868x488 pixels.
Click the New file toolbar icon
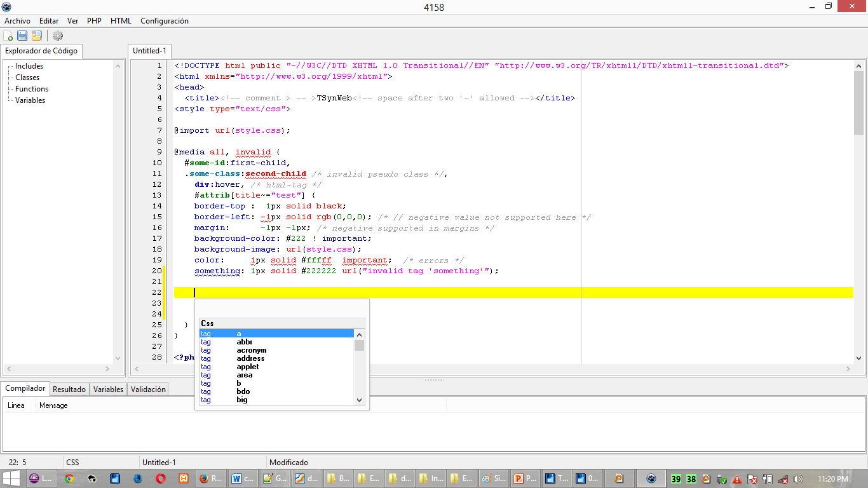(x=8, y=36)
